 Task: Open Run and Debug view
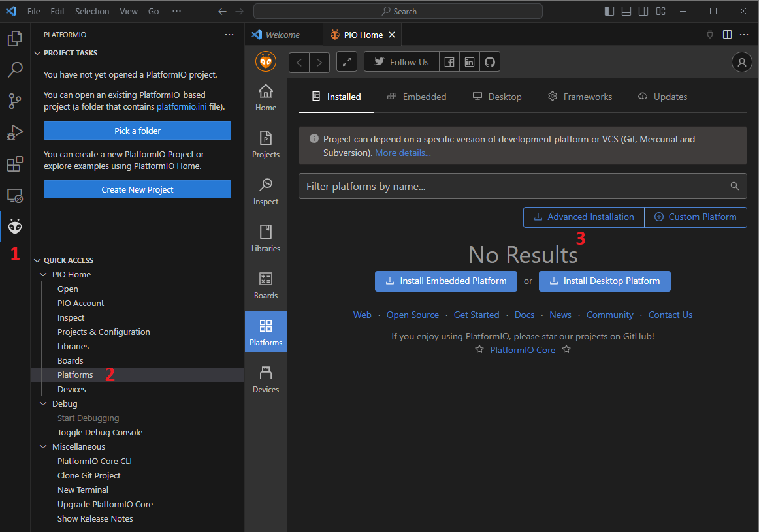pyautogui.click(x=15, y=133)
